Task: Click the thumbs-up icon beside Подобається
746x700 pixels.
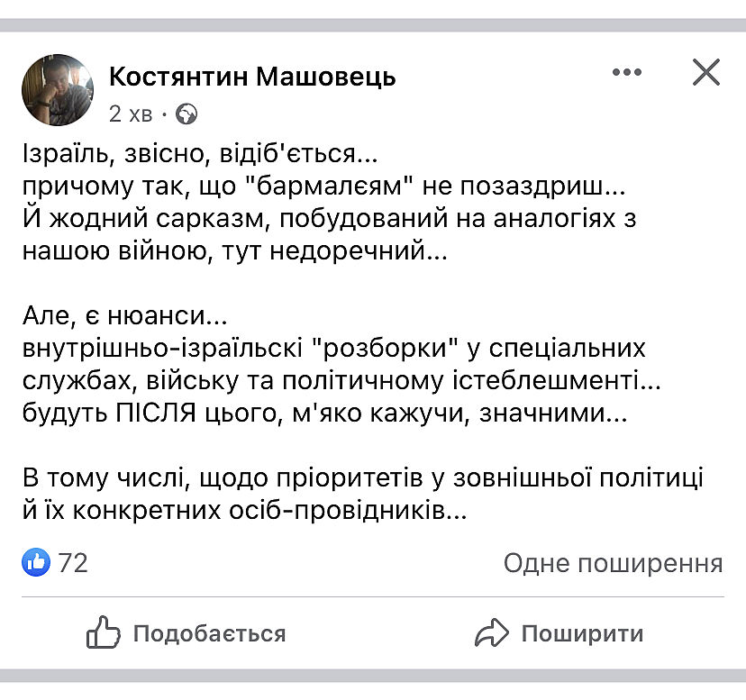Action: [x=104, y=633]
